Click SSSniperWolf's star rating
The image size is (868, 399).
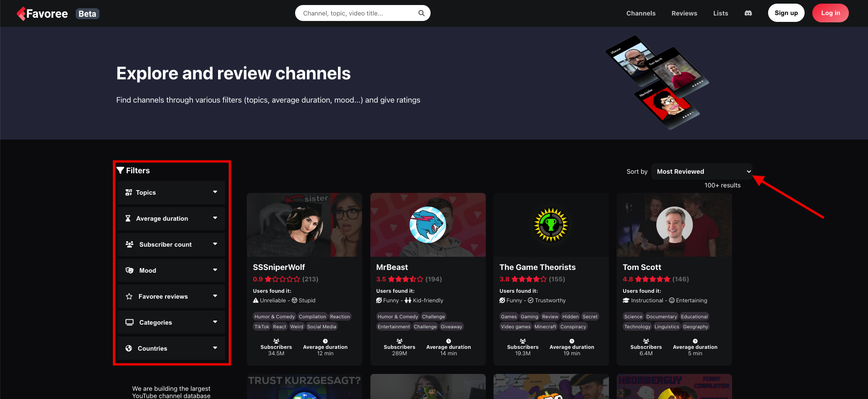(282, 279)
